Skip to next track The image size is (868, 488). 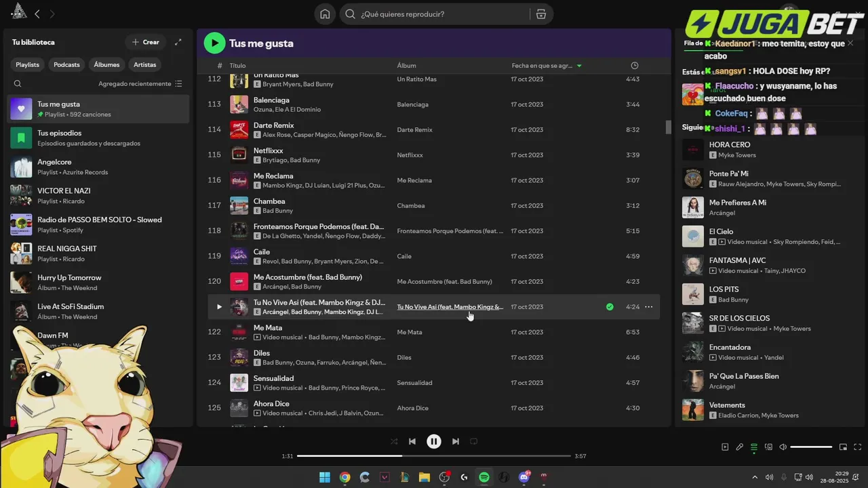pos(456,441)
